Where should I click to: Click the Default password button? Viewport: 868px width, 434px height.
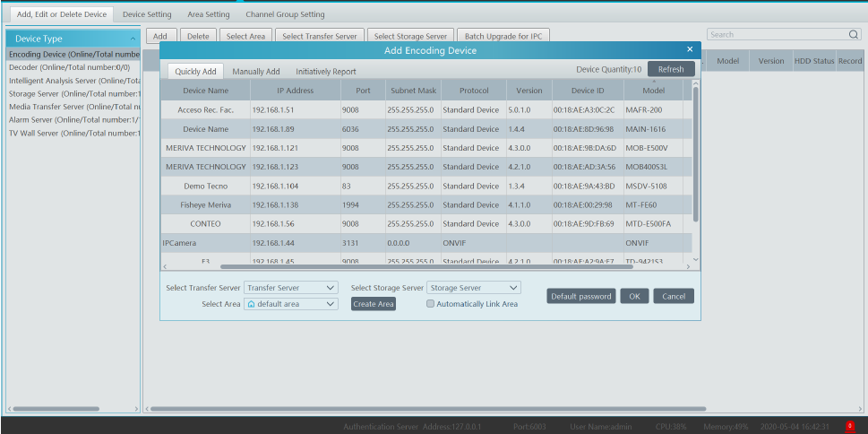pos(580,296)
